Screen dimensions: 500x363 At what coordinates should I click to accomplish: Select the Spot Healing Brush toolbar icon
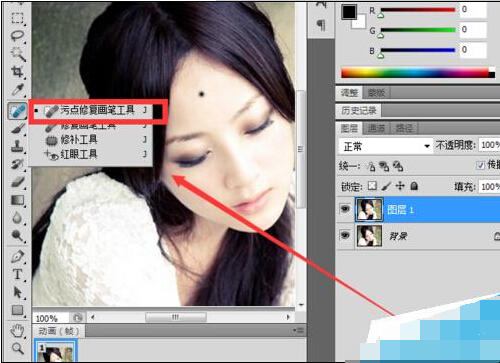[x=17, y=111]
